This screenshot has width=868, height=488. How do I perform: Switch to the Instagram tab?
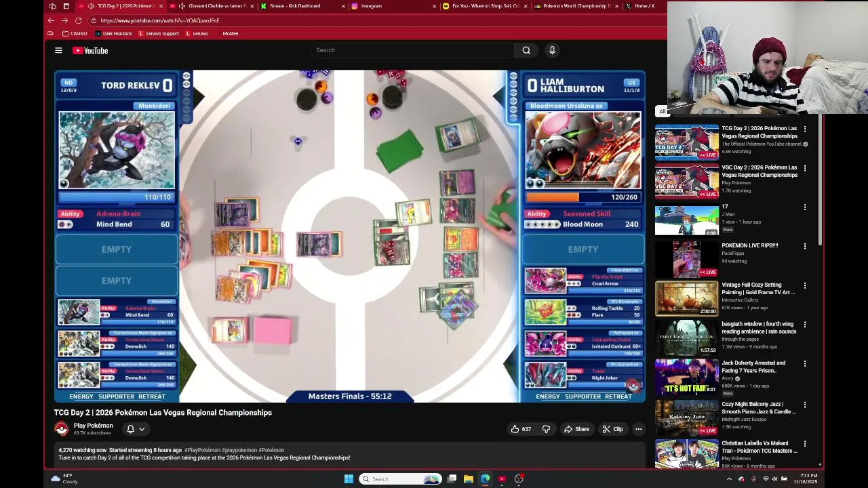pyautogui.click(x=393, y=6)
